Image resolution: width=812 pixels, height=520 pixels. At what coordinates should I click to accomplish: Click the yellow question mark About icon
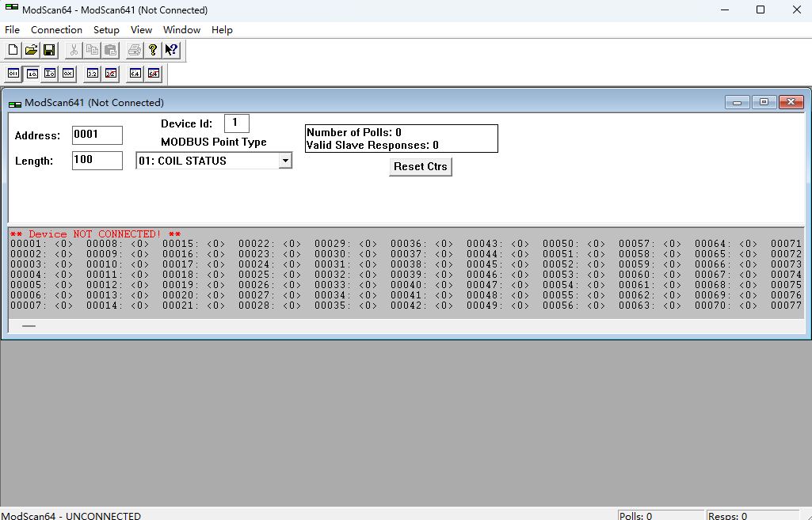pos(153,51)
